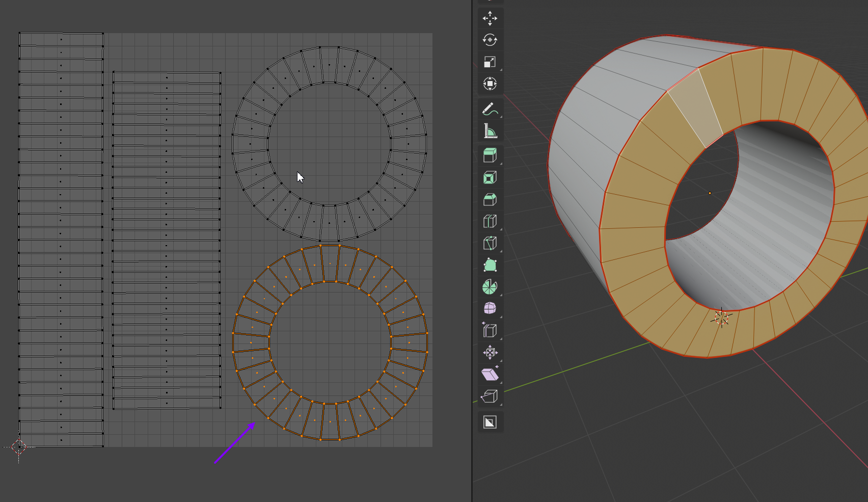Screen dimensions: 868x502
Task: Select the Spin tool
Action: coord(490,287)
